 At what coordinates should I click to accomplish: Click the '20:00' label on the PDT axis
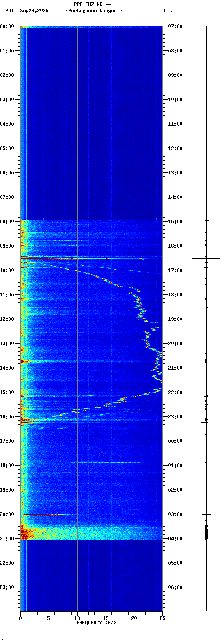click(7, 514)
